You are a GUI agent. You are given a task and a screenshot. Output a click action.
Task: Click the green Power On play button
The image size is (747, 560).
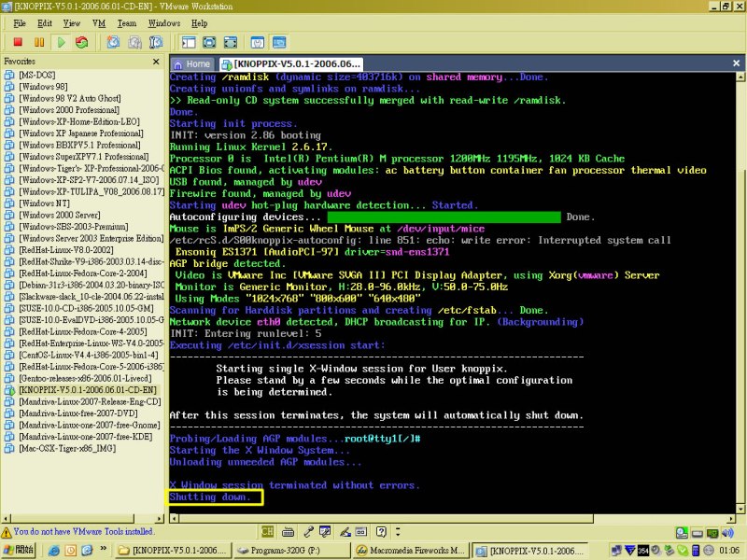point(61,42)
